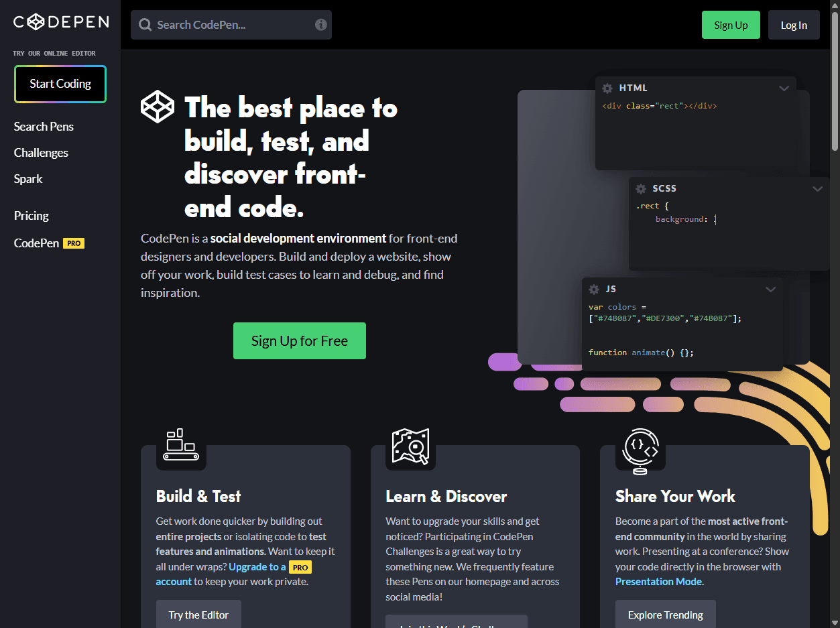The height and width of the screenshot is (628, 840).
Task: Click the Try the Editor button
Action: (198, 614)
